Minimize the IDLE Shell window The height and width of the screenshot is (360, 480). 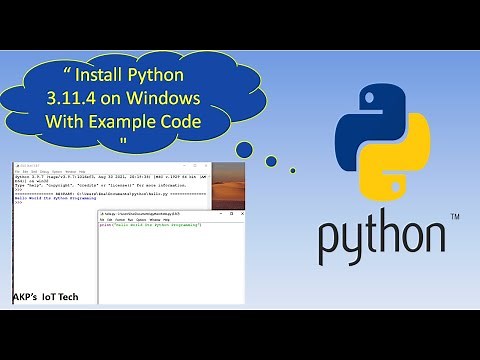(x=185, y=165)
